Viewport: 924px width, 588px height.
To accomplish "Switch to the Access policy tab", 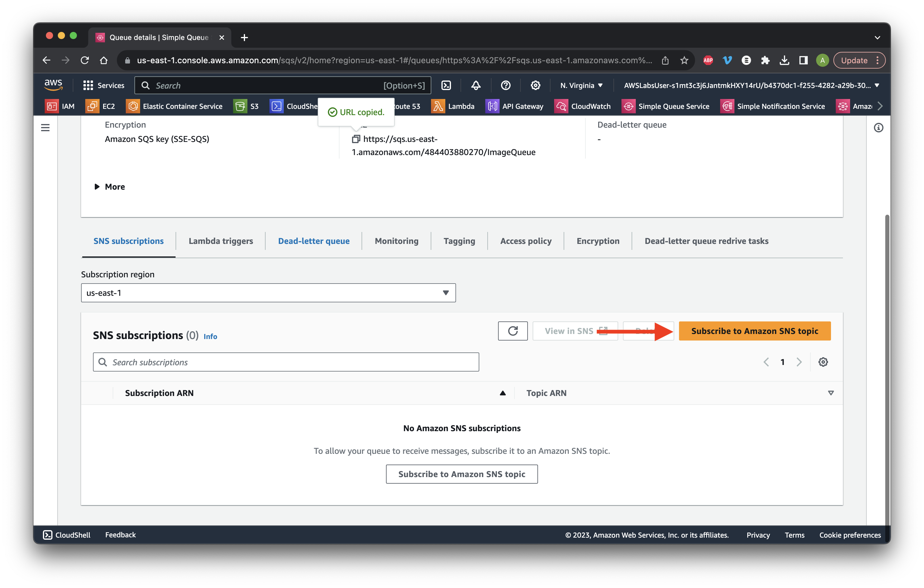I will pos(526,241).
